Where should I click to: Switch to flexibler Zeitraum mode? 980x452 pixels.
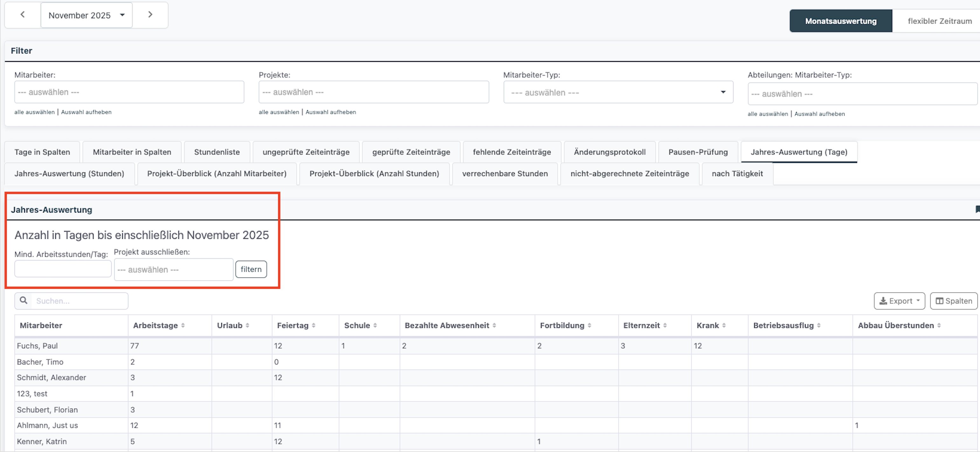click(x=939, y=21)
